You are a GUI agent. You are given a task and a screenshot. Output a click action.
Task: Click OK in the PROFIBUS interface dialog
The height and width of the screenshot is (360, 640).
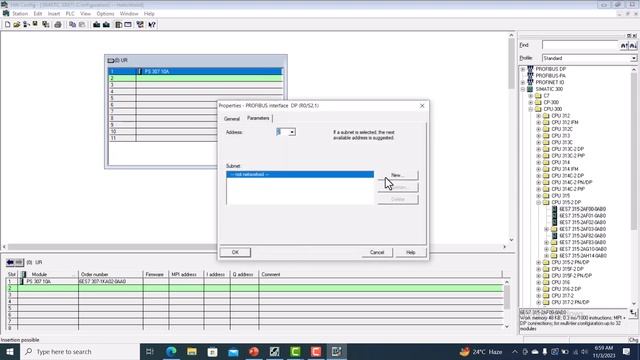235,252
